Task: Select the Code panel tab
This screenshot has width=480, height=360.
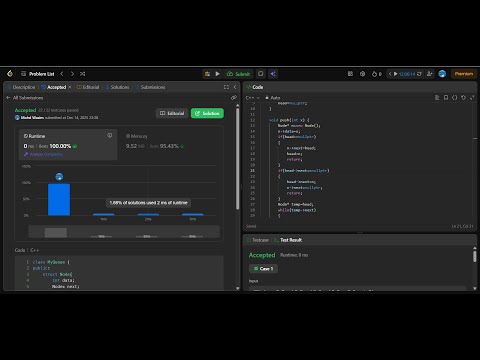Action: pos(255,87)
